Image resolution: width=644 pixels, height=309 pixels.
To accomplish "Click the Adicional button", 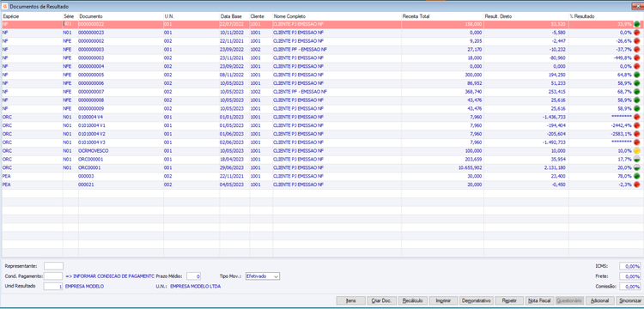I will [600, 300].
